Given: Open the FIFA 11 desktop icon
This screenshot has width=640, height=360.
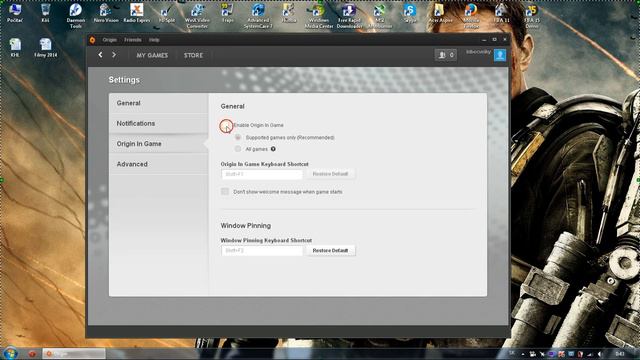Looking at the screenshot, I should (501, 13).
